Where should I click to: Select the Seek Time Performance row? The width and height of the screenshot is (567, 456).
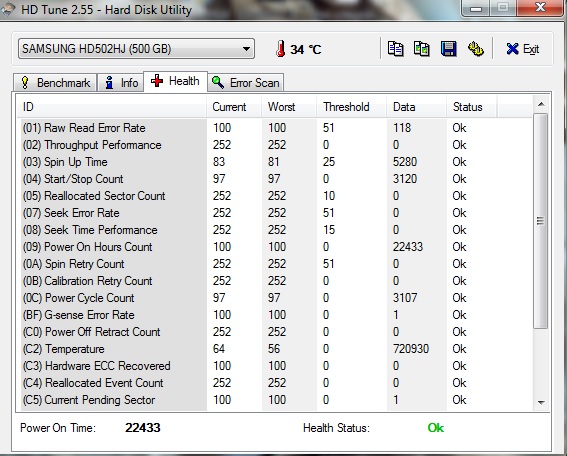pos(275,230)
